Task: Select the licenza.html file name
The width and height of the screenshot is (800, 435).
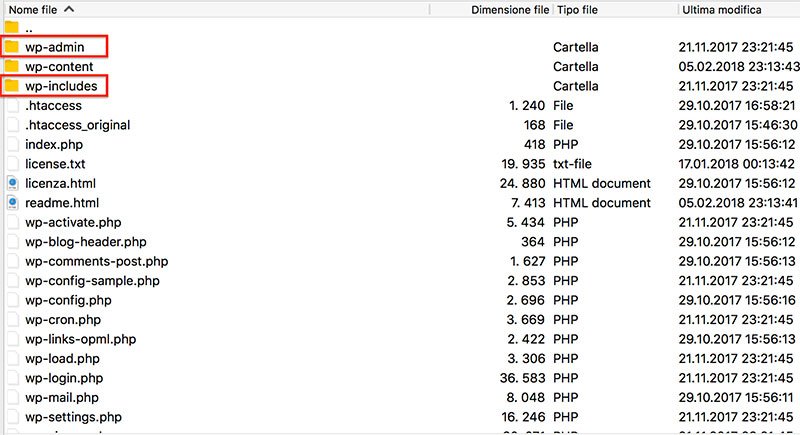Action: (60, 183)
